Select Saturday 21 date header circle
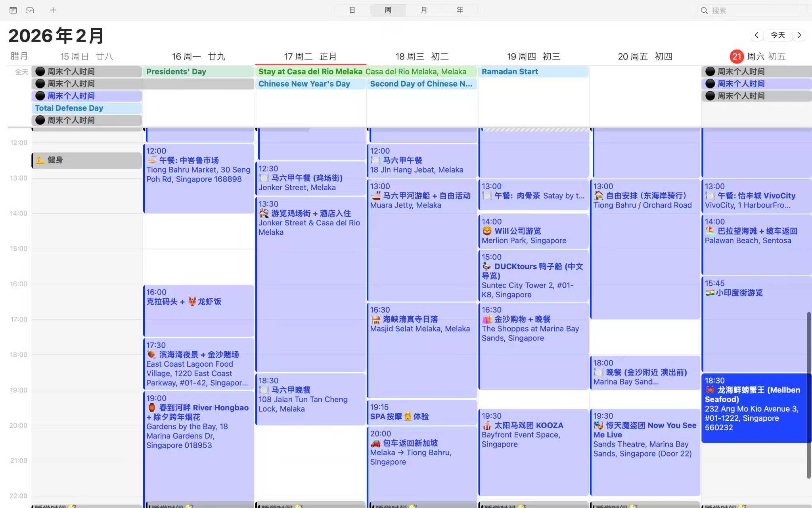The width and height of the screenshot is (812, 508). click(737, 57)
